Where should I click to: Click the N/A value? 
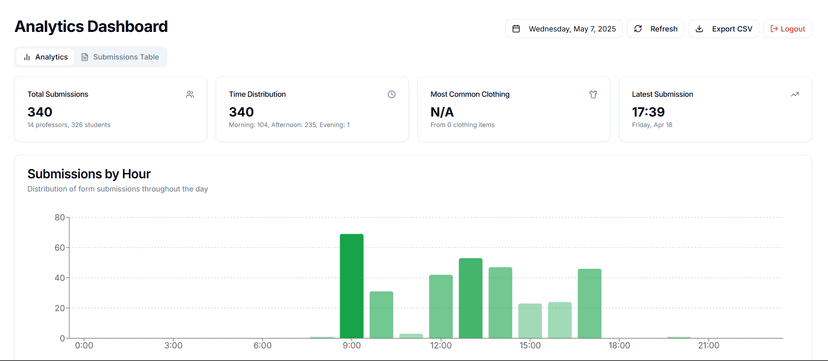pyautogui.click(x=442, y=112)
